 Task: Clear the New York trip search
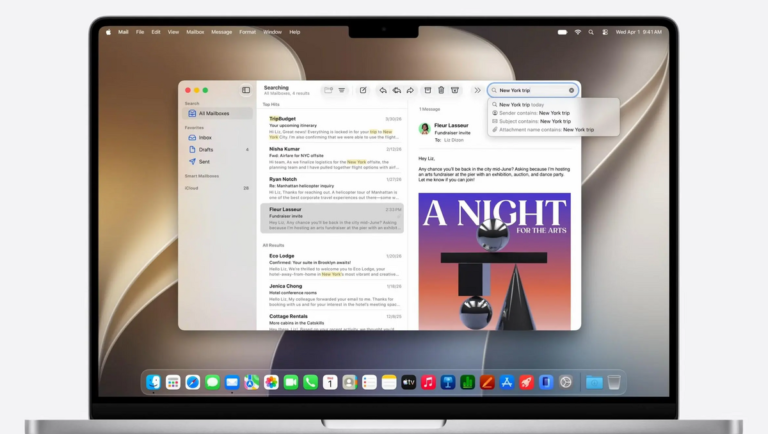(571, 90)
